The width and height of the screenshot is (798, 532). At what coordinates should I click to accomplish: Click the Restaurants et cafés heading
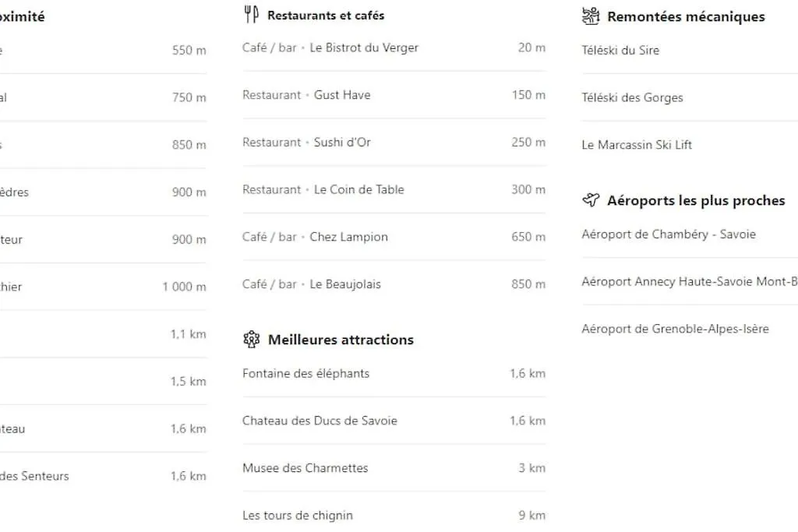click(x=326, y=16)
